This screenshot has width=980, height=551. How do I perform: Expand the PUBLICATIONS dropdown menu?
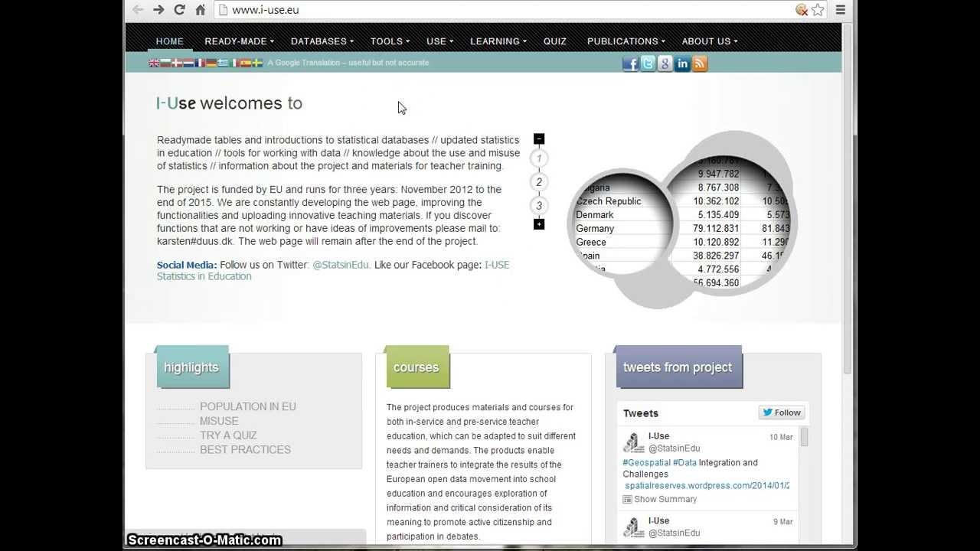click(626, 41)
